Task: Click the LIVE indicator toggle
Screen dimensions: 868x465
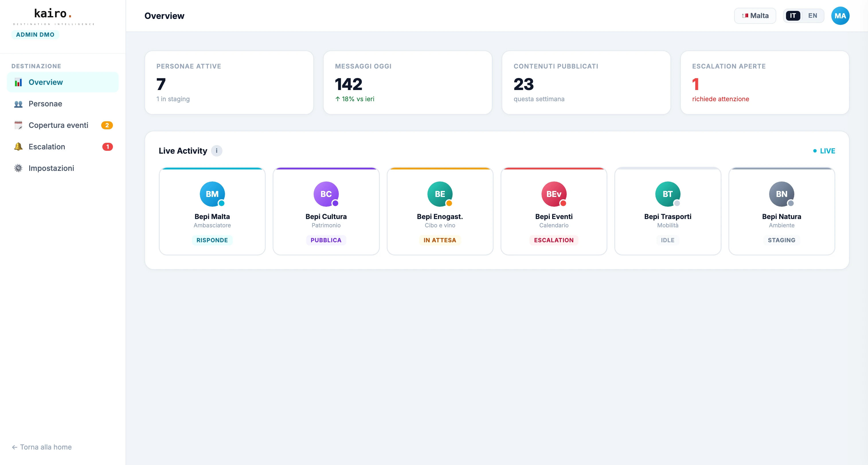Action: click(824, 151)
